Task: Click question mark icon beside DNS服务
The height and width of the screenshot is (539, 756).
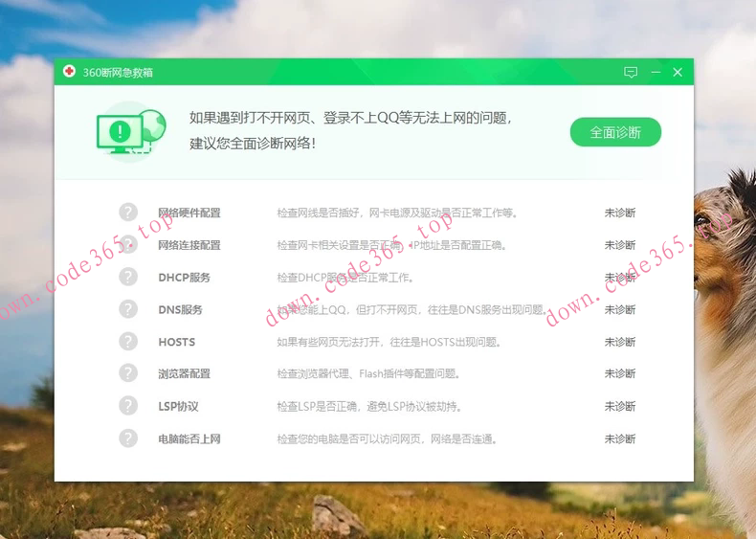Action: (128, 309)
